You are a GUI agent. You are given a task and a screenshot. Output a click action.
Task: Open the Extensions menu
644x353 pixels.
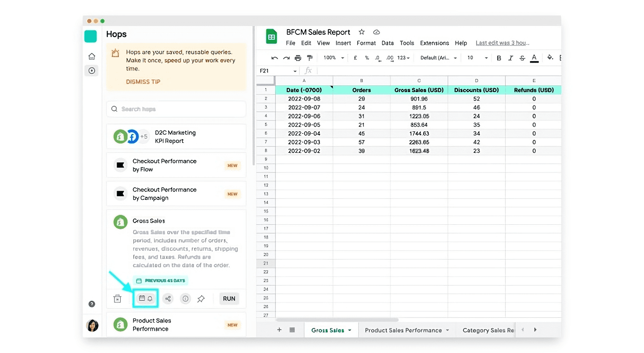(434, 43)
